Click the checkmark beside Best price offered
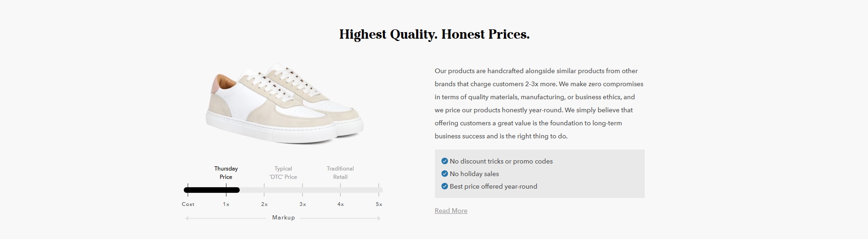The width and height of the screenshot is (868, 239). click(444, 186)
